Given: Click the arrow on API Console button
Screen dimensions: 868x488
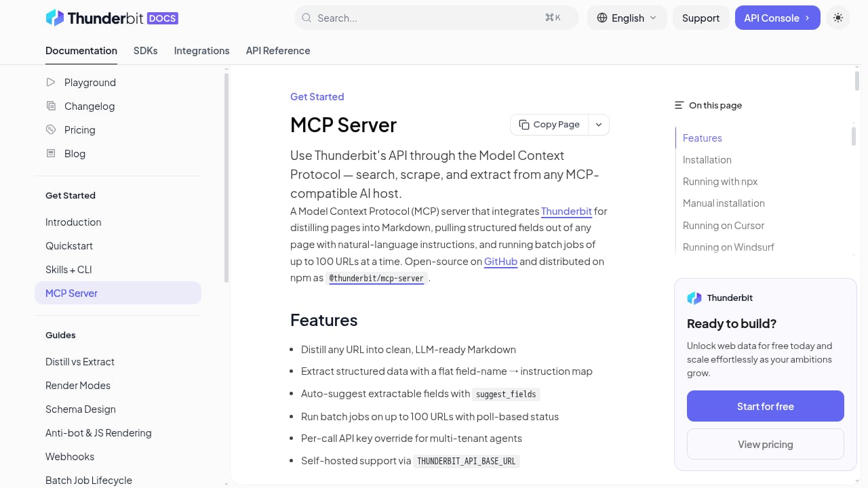Looking at the screenshot, I should tap(807, 18).
